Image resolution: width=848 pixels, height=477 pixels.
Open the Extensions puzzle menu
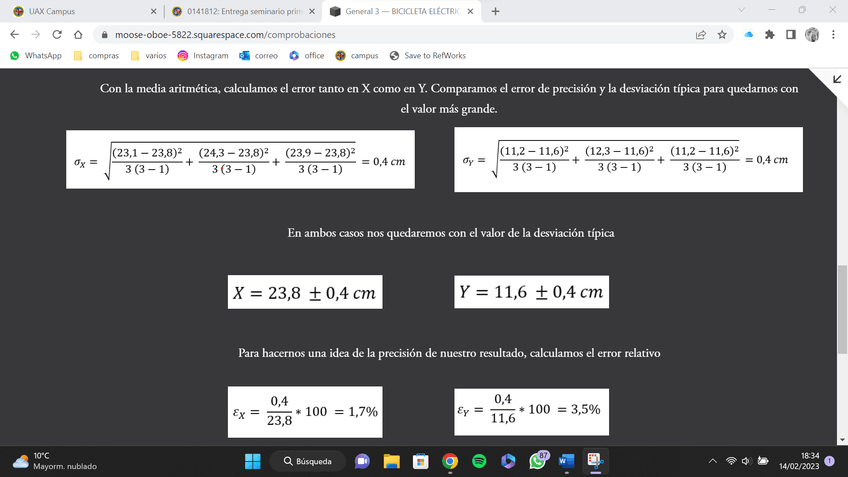click(x=770, y=35)
